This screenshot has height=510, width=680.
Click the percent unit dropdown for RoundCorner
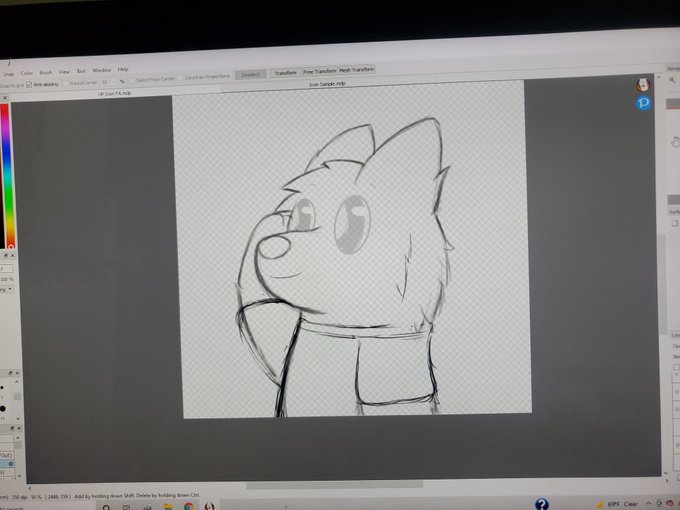pos(122,81)
